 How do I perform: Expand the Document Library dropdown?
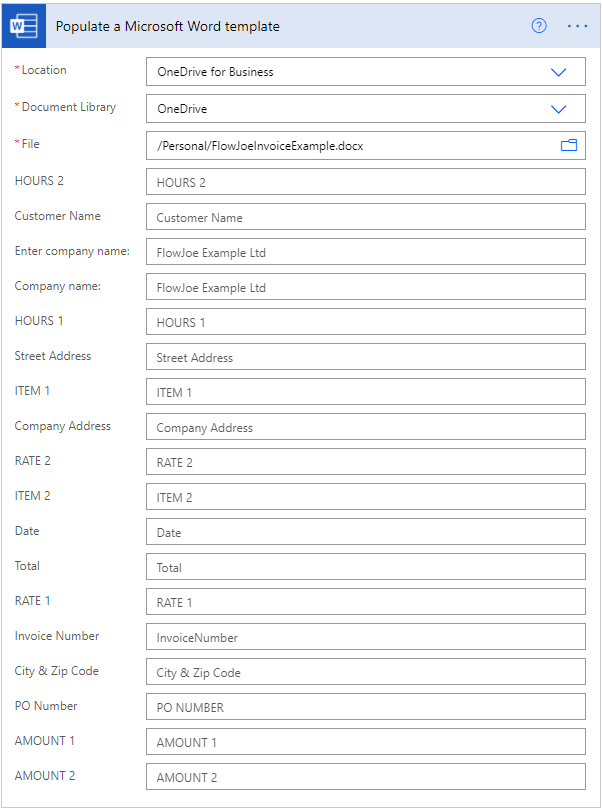558,109
